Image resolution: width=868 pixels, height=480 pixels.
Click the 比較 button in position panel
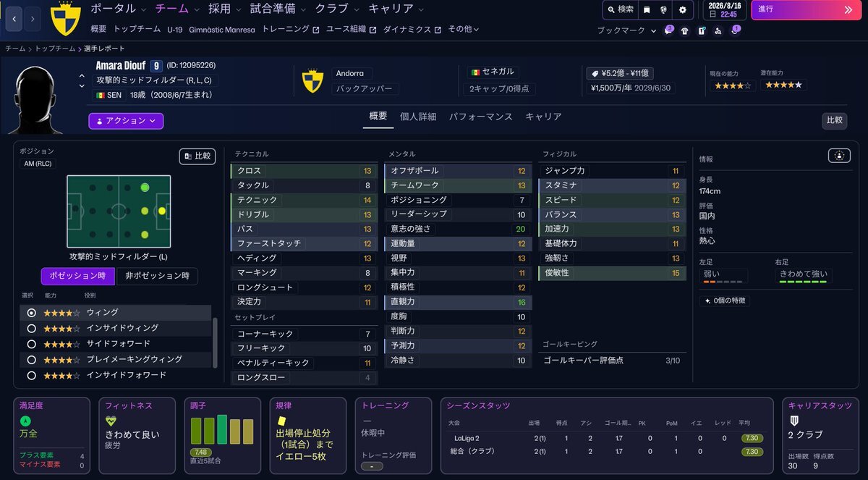pos(197,156)
